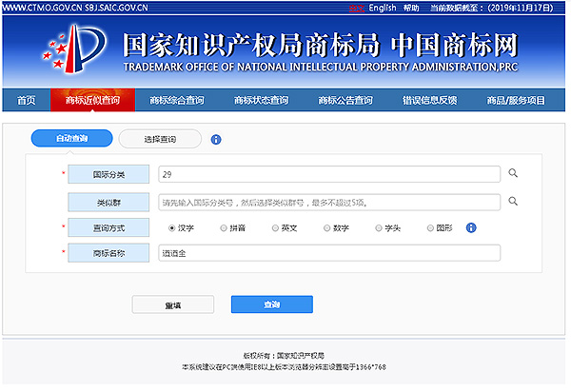The height and width of the screenshot is (392, 571).
Task: Select the 字头 radio button
Action: (379, 228)
